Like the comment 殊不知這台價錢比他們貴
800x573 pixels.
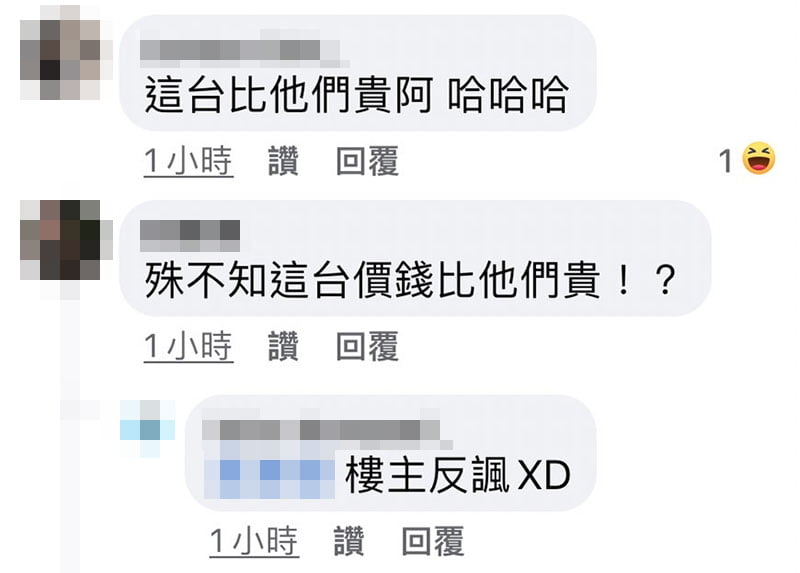(283, 346)
